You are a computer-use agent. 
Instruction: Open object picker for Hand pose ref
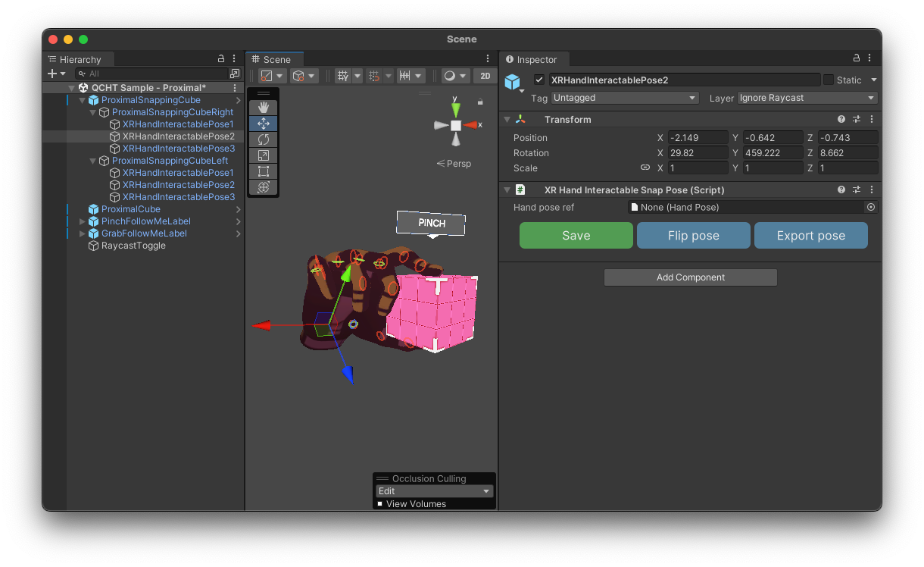(871, 207)
